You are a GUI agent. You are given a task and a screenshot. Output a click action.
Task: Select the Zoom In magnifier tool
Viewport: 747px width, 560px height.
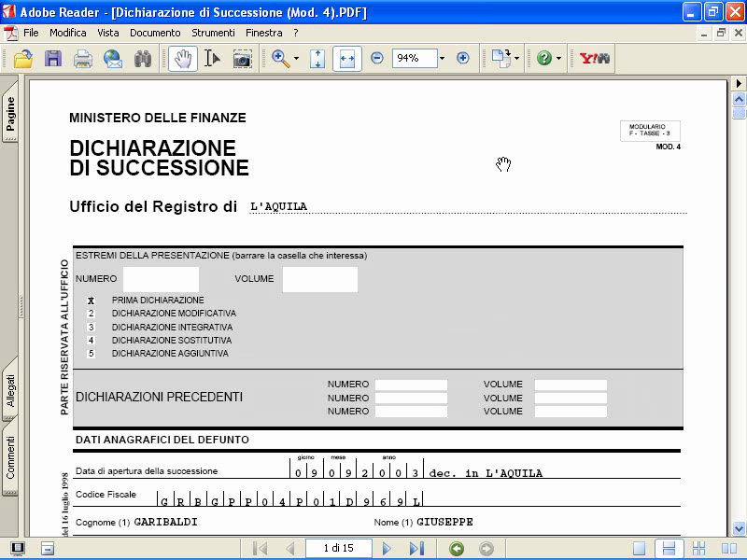click(281, 59)
